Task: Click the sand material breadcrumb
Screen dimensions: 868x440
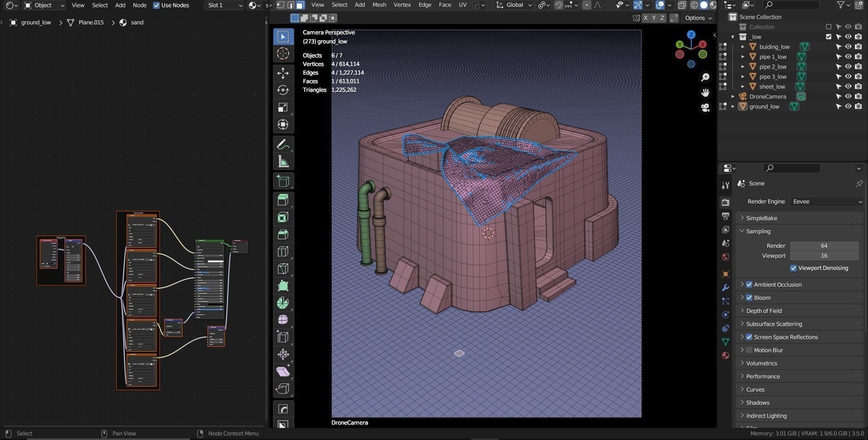Action: point(137,22)
